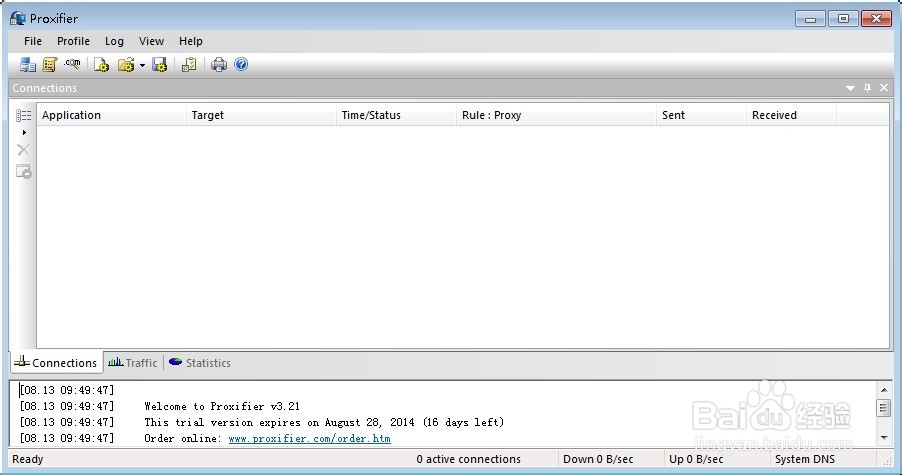
Task: Click 'Down 0 B/sec' status text
Action: (598, 459)
